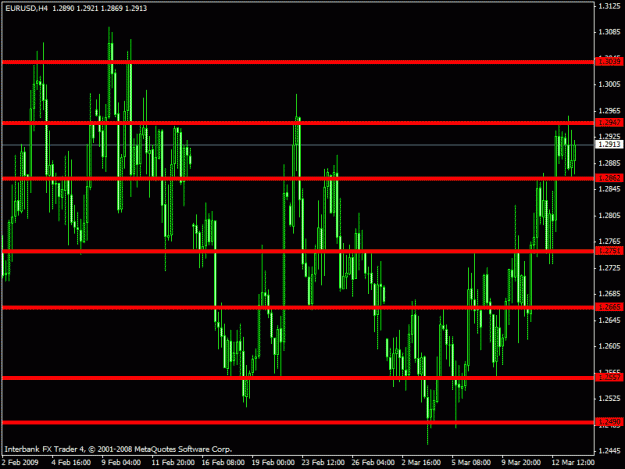Select the red horizontal line at 1.2557
This screenshot has width=625, height=469.
click(x=298, y=378)
